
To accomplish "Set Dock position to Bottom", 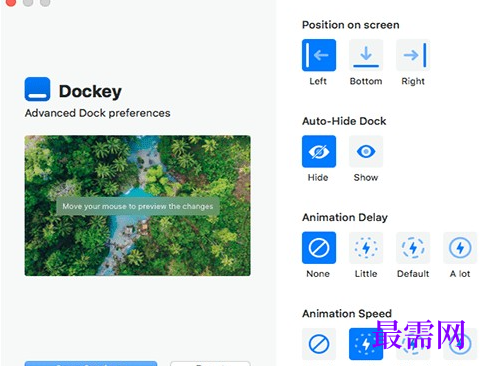I will (366, 55).
